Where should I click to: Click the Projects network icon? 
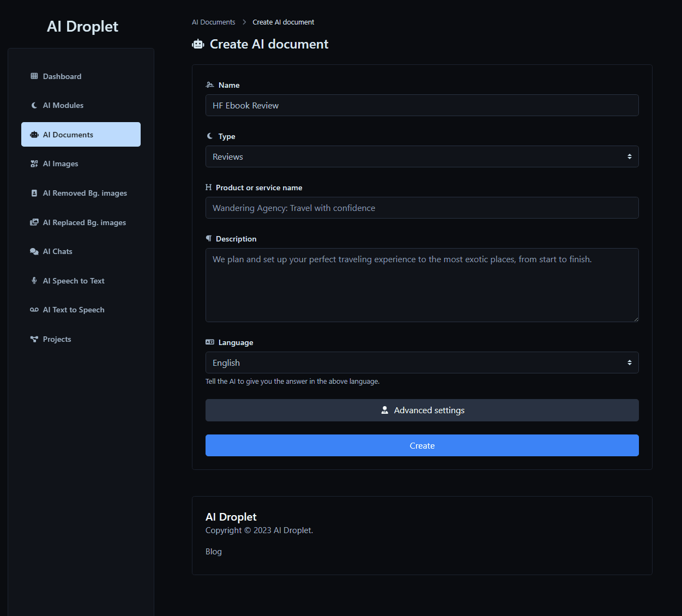coord(34,339)
